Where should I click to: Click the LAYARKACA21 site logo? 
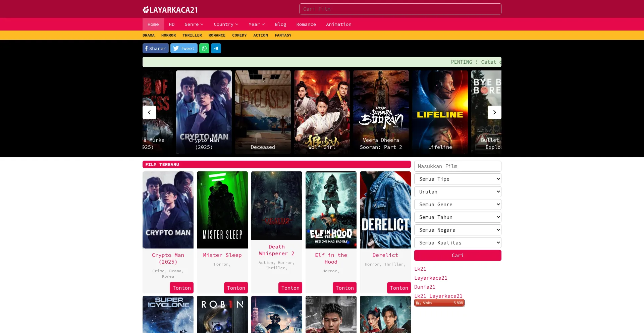[x=170, y=10]
